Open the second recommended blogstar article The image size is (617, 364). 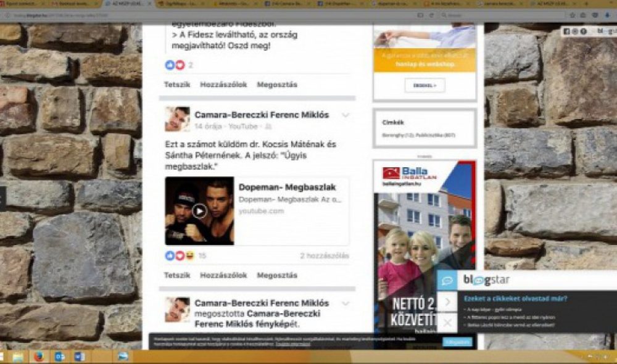(x=511, y=317)
